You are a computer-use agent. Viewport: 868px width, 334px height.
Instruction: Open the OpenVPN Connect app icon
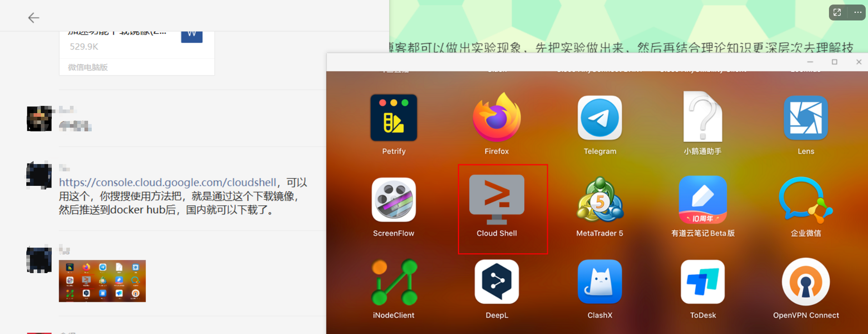806,282
